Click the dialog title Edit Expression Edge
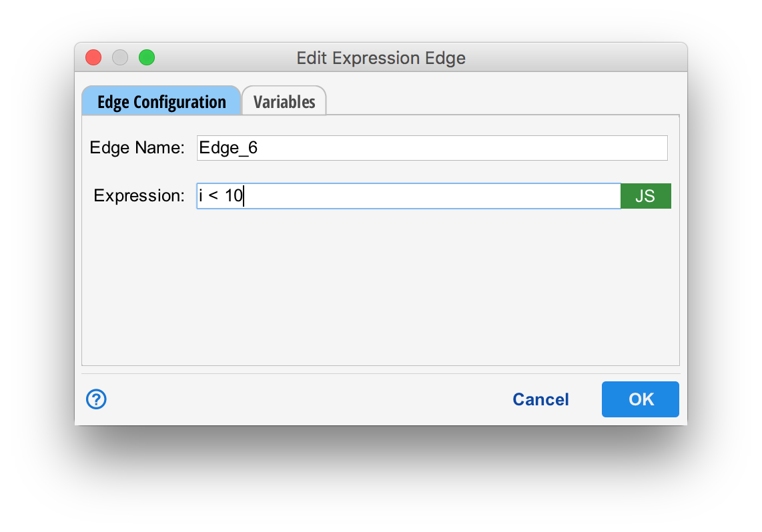Image resolution: width=762 pixels, height=532 pixels. coord(381,58)
